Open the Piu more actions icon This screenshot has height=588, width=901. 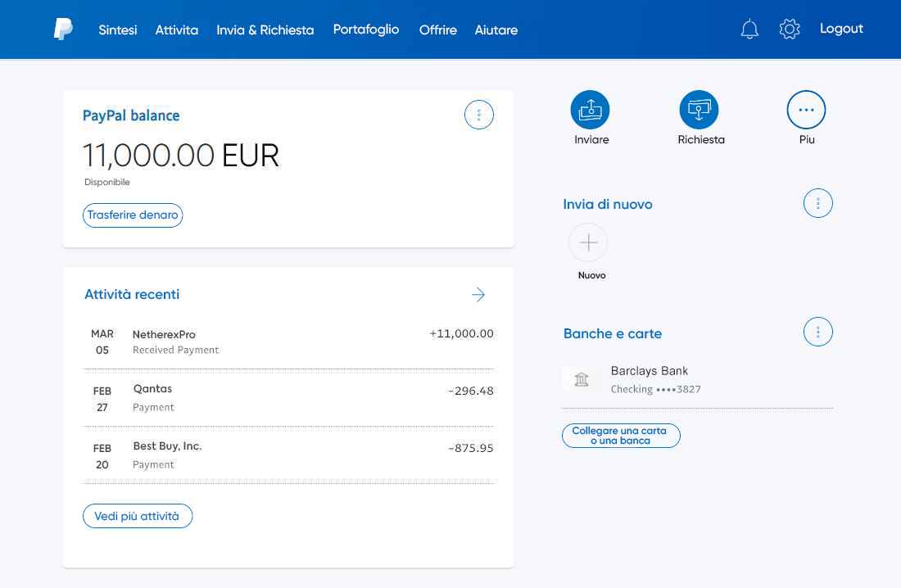coord(806,110)
